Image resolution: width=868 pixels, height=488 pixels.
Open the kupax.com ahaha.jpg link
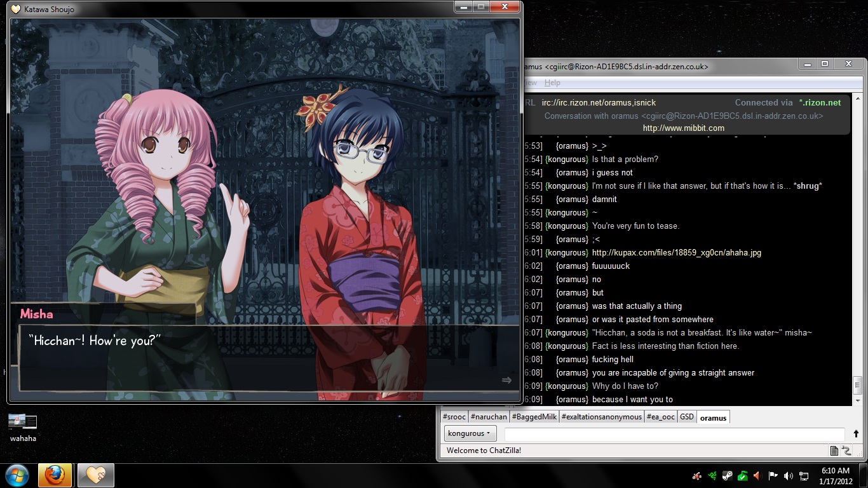pos(677,253)
